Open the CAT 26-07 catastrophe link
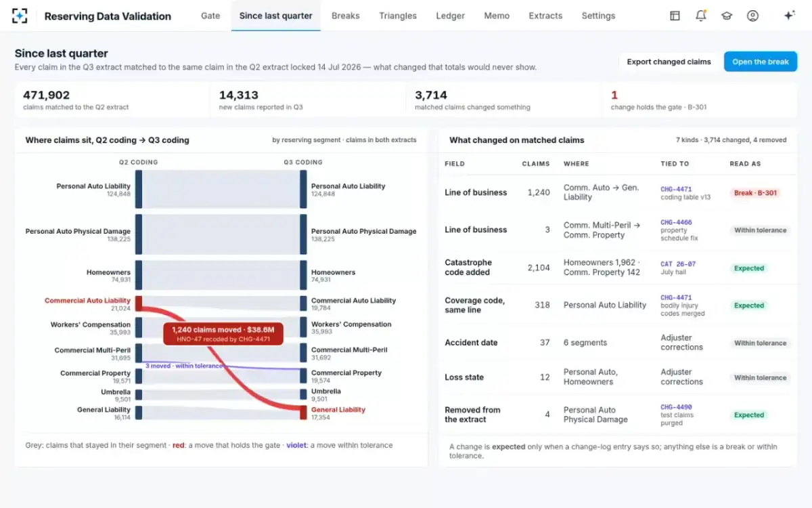812x508 pixels. click(678, 264)
